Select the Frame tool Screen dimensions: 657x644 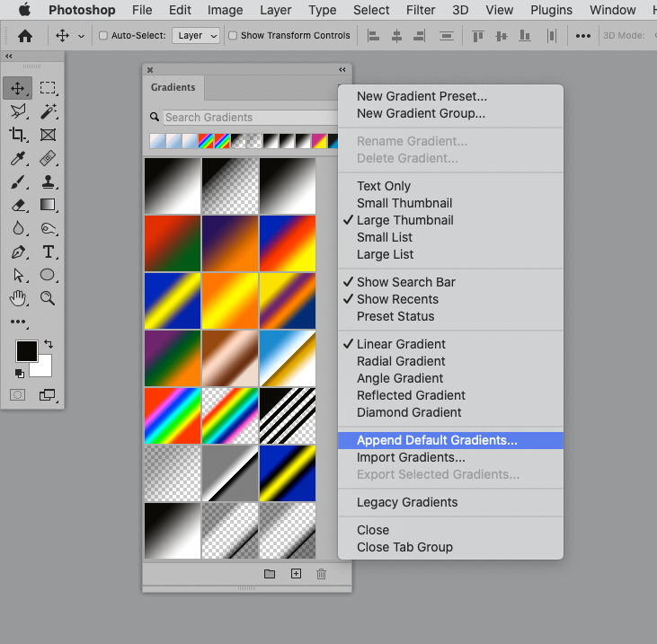tap(48, 135)
